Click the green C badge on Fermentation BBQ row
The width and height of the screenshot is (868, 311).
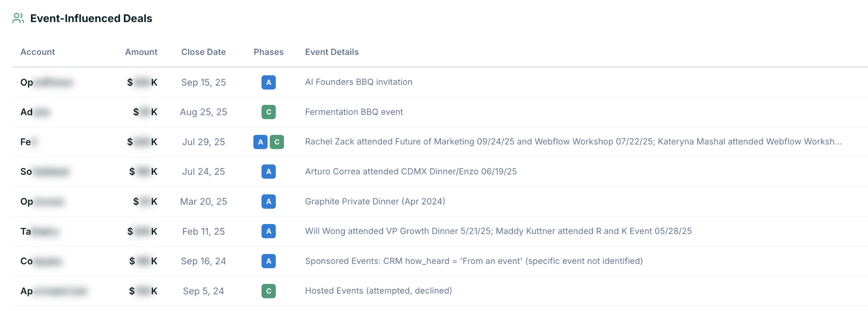(x=269, y=112)
